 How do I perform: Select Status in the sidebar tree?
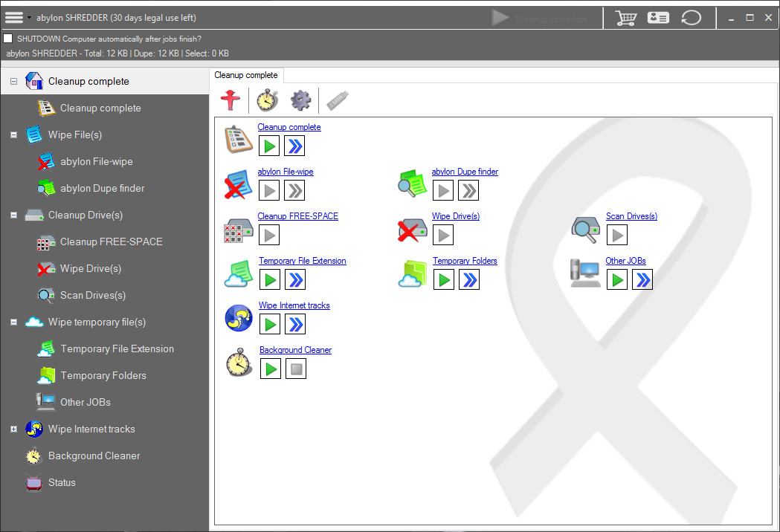pos(62,483)
